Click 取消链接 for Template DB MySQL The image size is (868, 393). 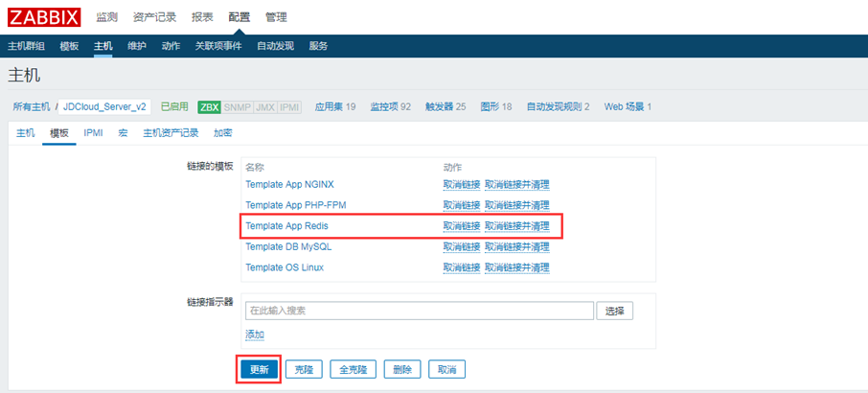[462, 247]
